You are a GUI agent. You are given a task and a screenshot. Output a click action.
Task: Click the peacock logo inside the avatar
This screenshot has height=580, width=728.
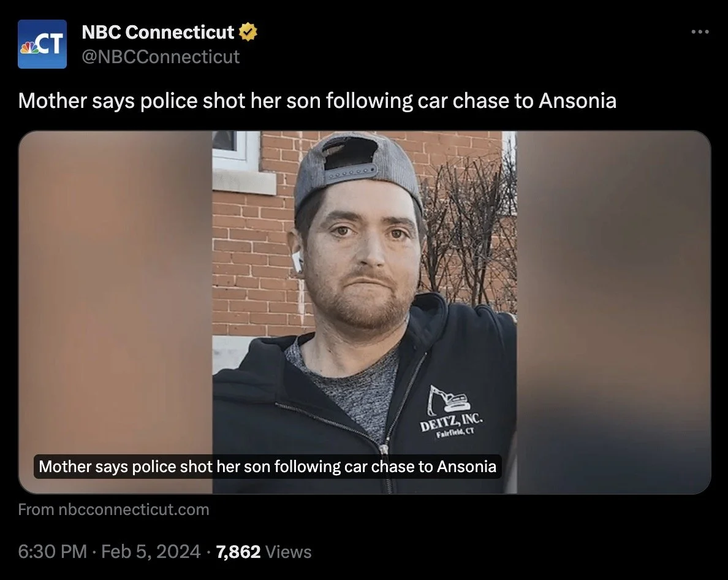29,47
